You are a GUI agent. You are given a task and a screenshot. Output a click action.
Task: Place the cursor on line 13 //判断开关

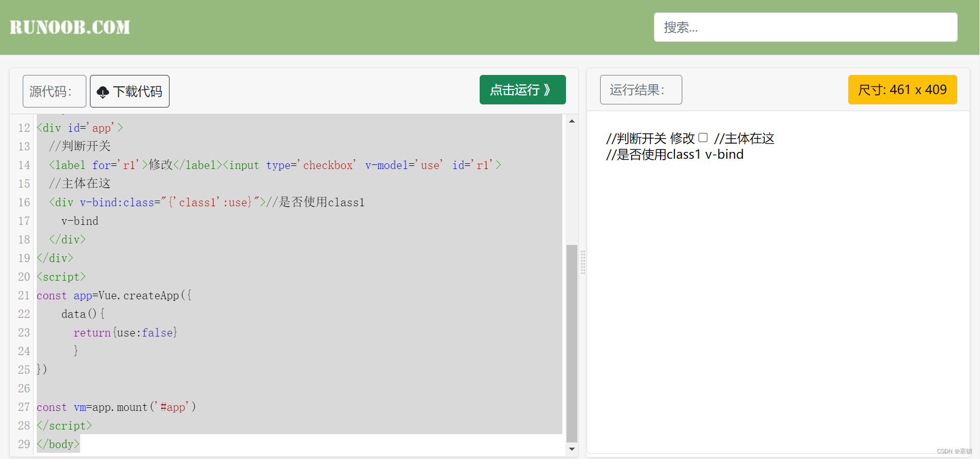[x=80, y=146]
